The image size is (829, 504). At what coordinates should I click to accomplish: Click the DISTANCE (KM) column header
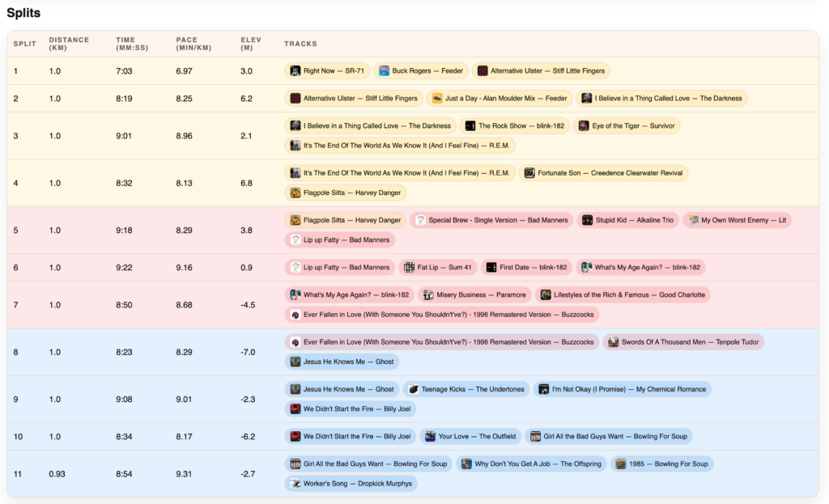pyautogui.click(x=69, y=44)
